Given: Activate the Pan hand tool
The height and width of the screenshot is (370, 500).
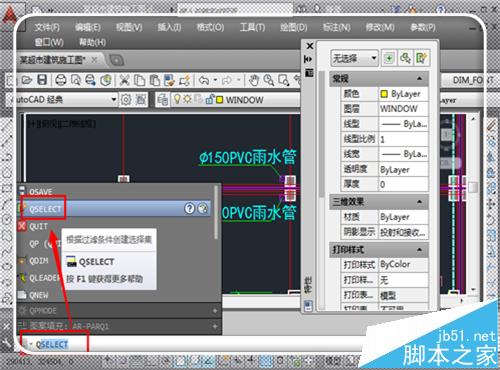Looking at the screenshot, I should [254, 80].
